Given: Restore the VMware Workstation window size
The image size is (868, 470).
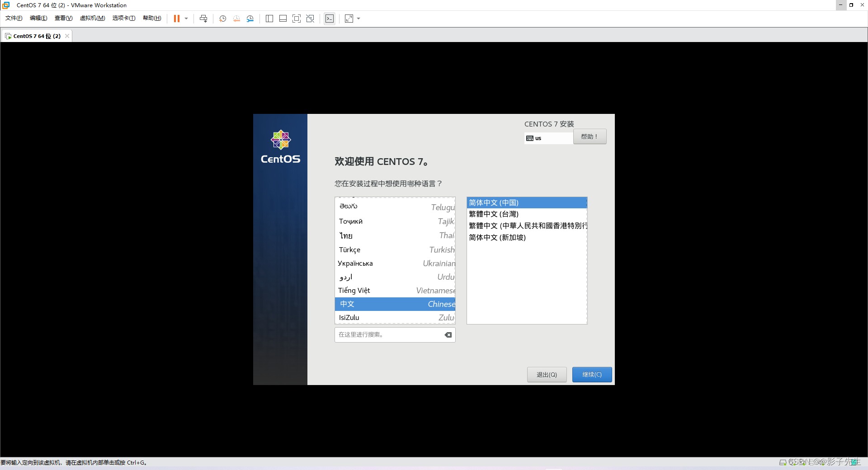Looking at the screenshot, I should (851, 5).
